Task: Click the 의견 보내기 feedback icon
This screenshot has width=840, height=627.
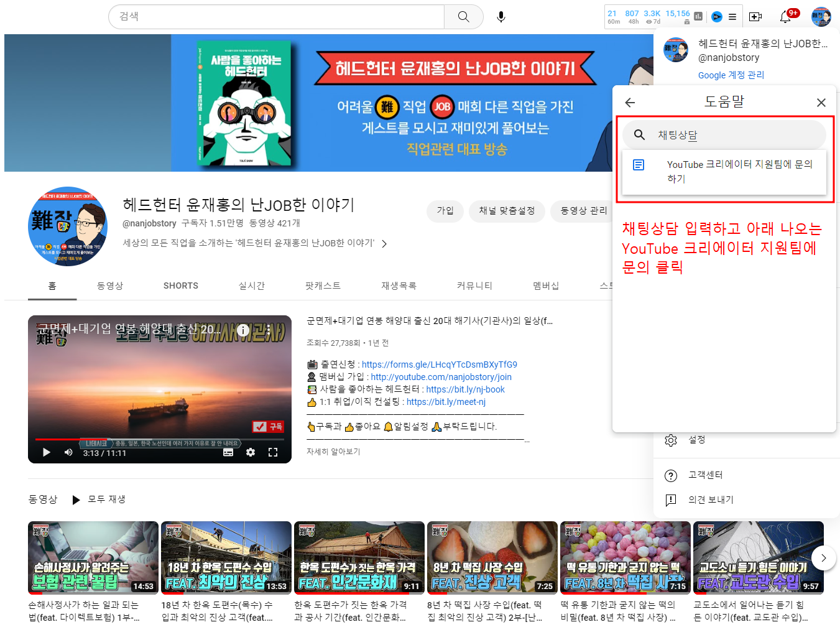Action: pyautogui.click(x=671, y=500)
